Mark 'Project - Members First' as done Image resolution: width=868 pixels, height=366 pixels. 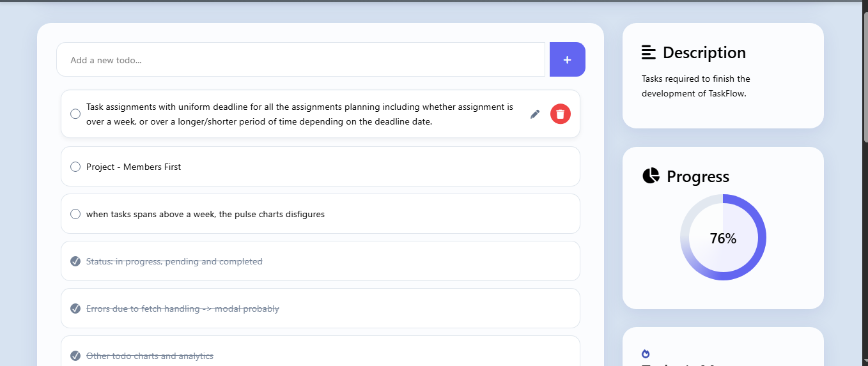click(x=75, y=167)
